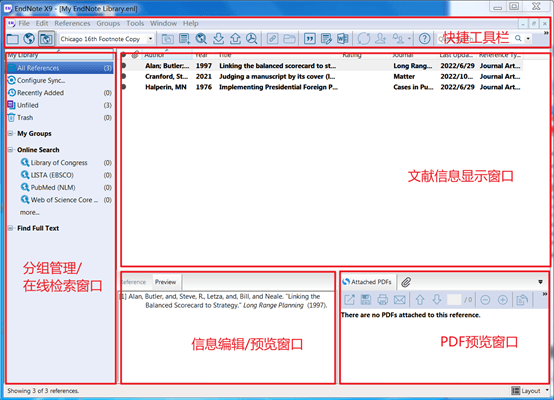Click the quick search magnifier icon
Viewport: 554px width, 400px height.
pyautogui.click(x=518, y=38)
